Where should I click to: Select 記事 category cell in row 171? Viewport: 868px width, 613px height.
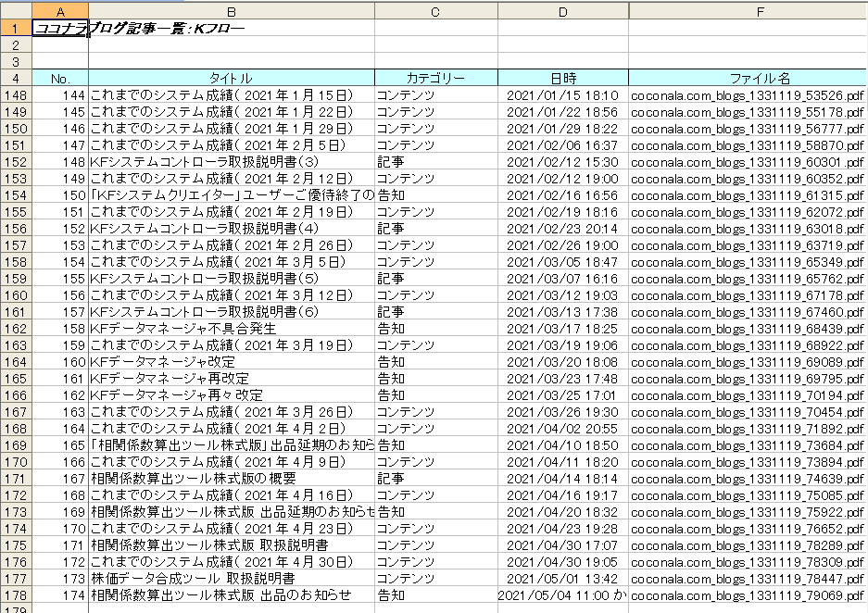(x=435, y=479)
